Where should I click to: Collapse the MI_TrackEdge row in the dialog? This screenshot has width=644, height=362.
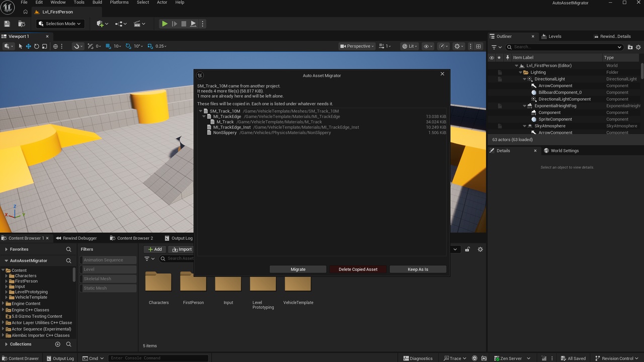[x=204, y=117]
